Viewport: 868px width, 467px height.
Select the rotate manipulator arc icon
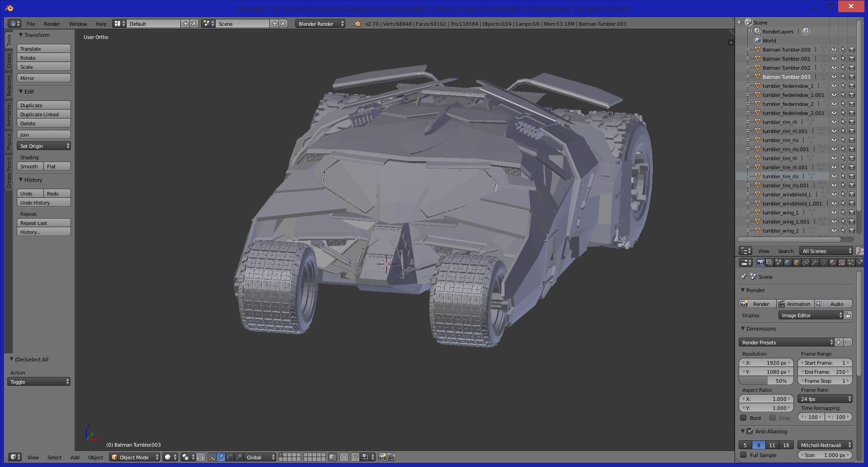(x=230, y=457)
